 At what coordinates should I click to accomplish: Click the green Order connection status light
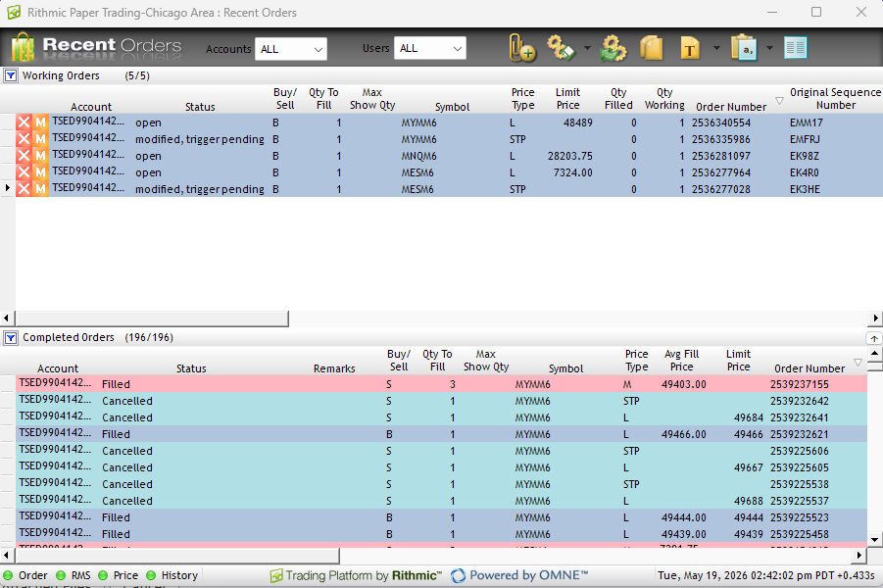(x=8, y=575)
